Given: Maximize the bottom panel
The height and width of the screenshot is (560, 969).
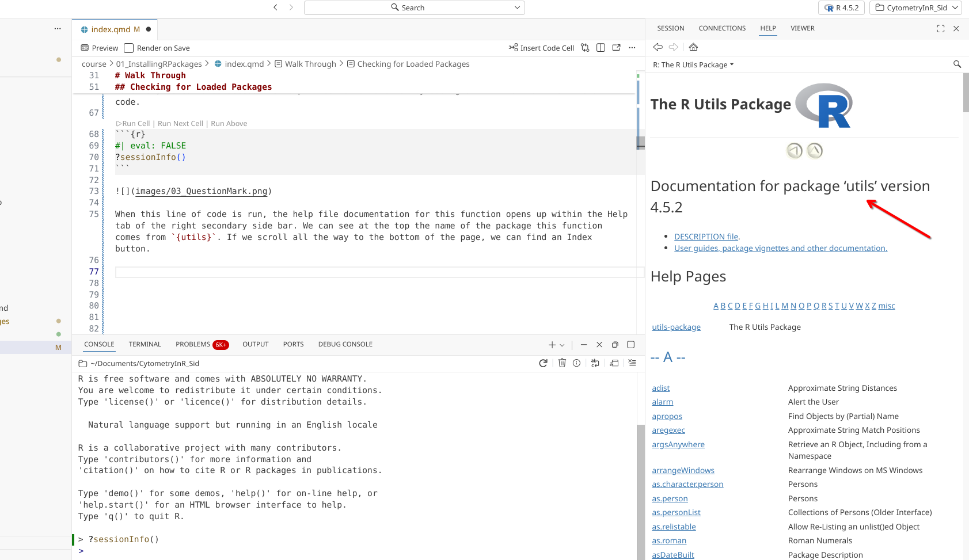Looking at the screenshot, I should pyautogui.click(x=630, y=345).
